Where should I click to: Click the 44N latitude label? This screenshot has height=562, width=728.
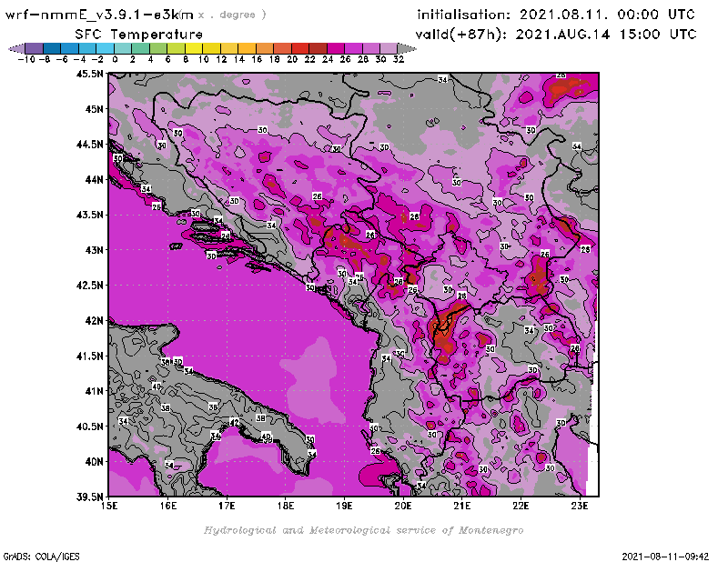click(94, 179)
